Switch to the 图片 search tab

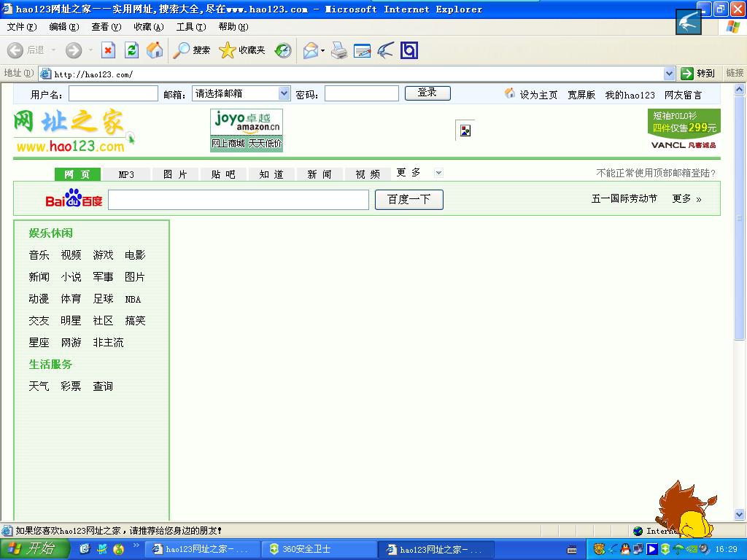coord(175,174)
